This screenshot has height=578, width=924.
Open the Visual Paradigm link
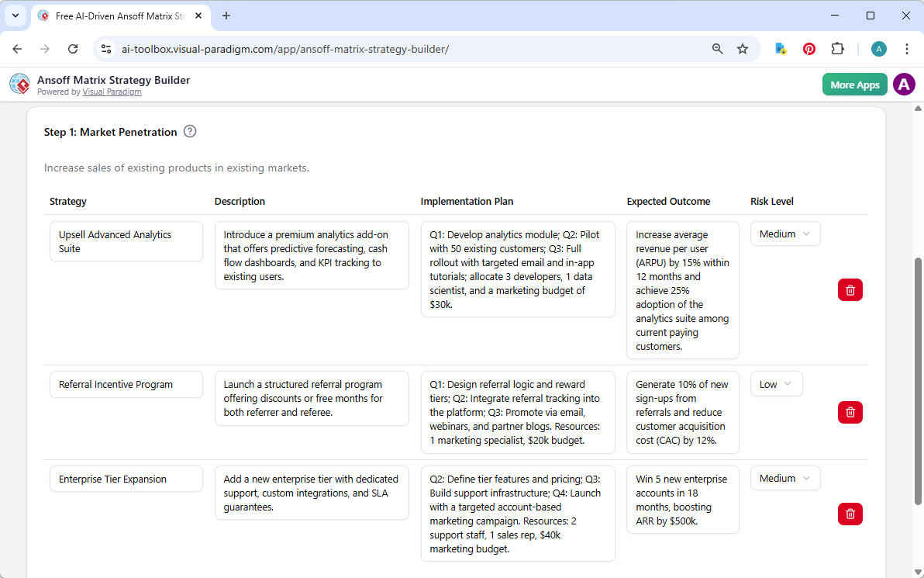click(112, 92)
